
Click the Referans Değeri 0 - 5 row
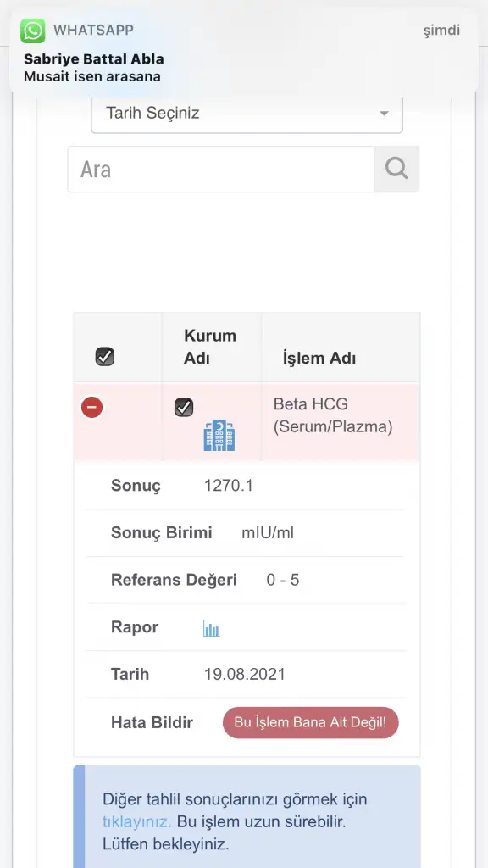click(247, 580)
